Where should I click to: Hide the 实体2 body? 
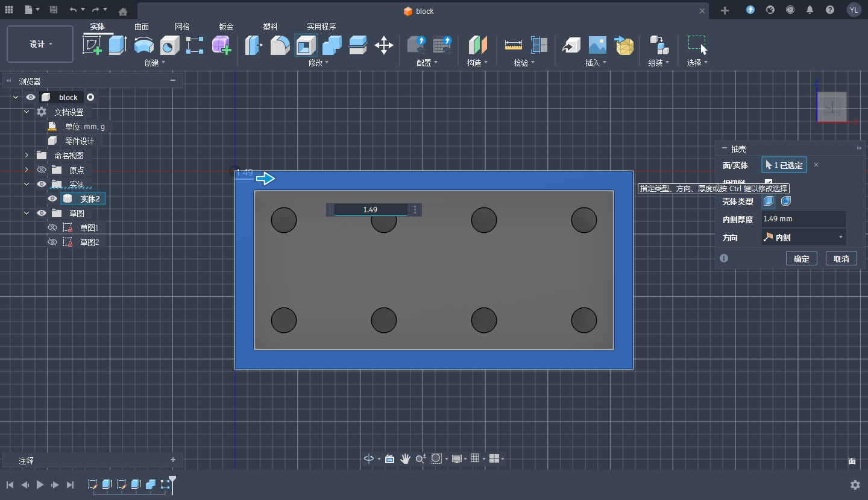(52, 198)
